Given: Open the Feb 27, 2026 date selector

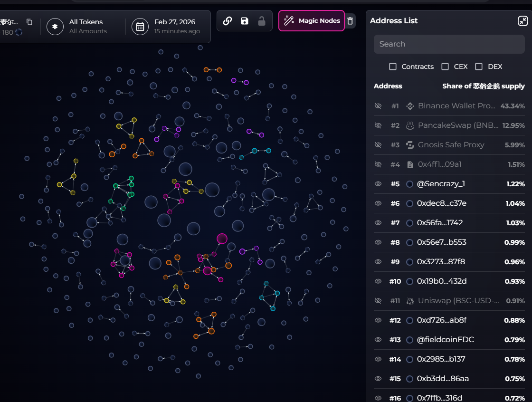Looking at the screenshot, I should tap(177, 27).
